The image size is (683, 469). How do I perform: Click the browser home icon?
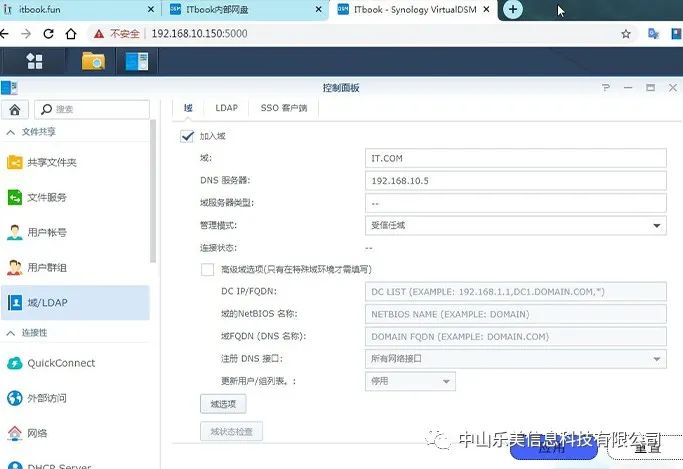pyautogui.click(x=71, y=34)
